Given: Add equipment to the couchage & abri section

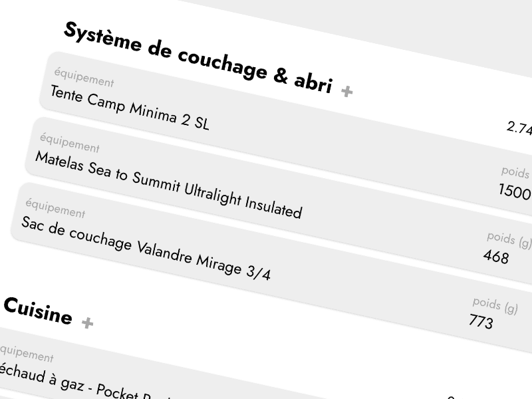Looking at the screenshot, I should tap(346, 90).
